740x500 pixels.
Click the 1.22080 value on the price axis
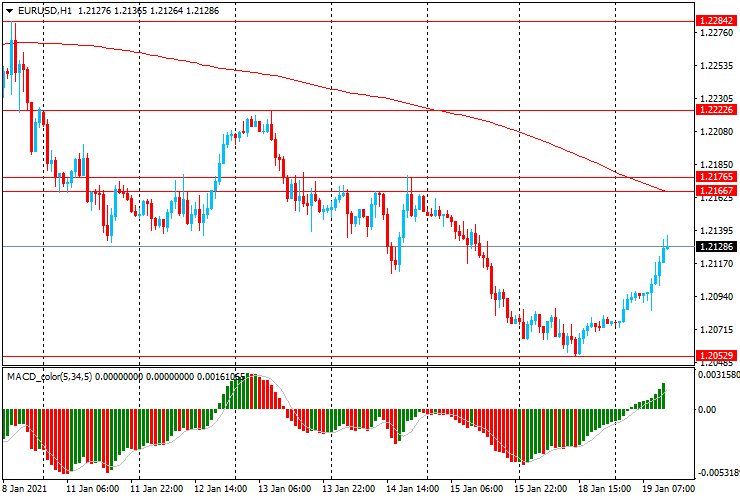click(x=717, y=131)
